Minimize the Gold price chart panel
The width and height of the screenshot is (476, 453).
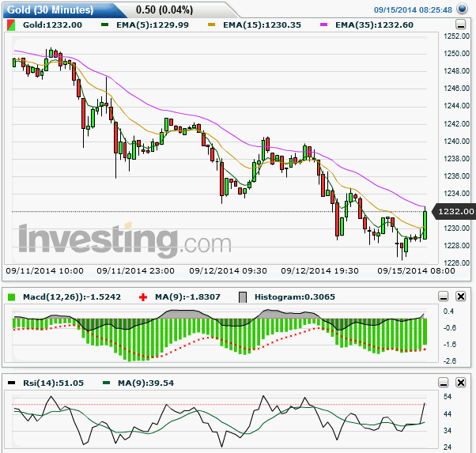pos(461,25)
